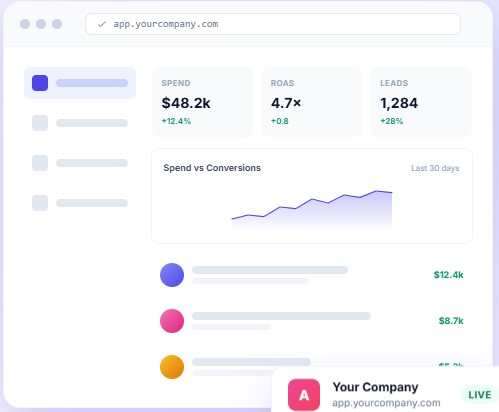Screen dimensions: 499x412
Task: Click the purple circle avatar in the list
Action: 172,275
